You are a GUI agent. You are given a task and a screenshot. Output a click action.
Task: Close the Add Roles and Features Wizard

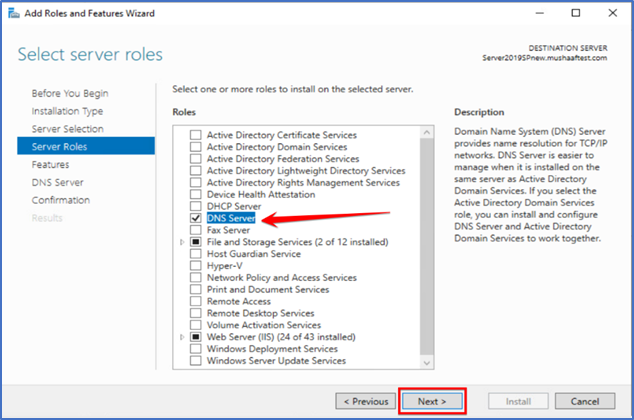[613, 13]
